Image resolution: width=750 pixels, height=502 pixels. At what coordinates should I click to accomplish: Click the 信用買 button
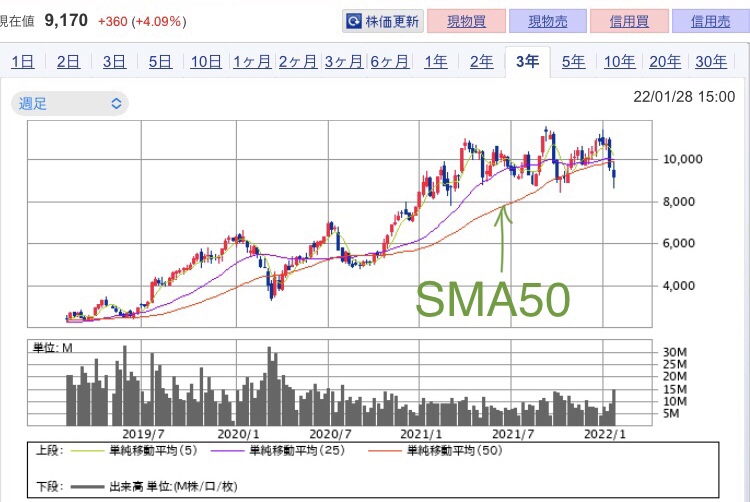(x=629, y=22)
